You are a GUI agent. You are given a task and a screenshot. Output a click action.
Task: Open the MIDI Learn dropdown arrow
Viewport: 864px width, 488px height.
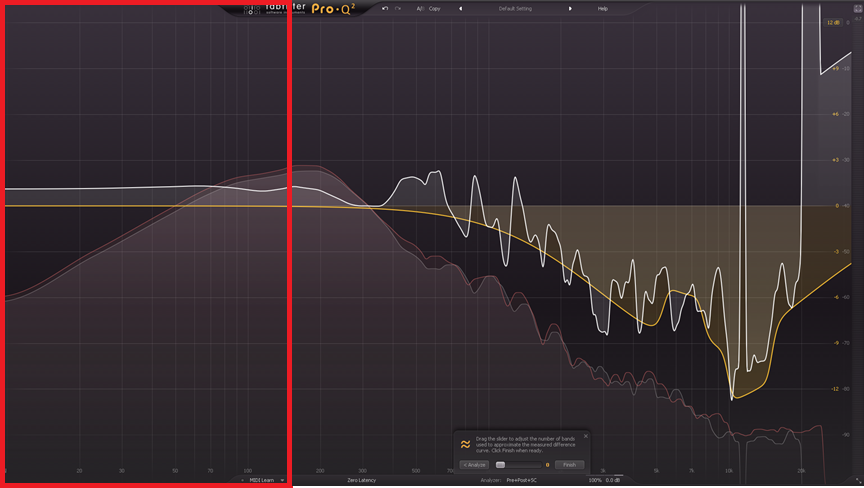pos(282,480)
